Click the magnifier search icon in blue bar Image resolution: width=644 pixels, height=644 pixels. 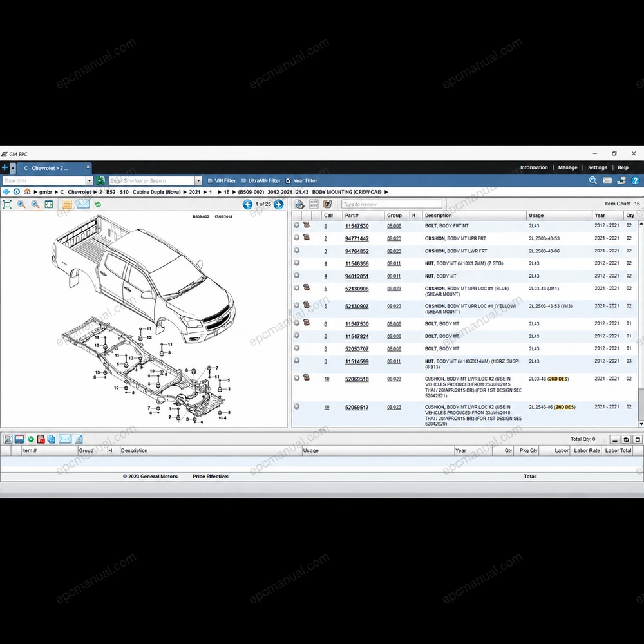[x=593, y=180]
